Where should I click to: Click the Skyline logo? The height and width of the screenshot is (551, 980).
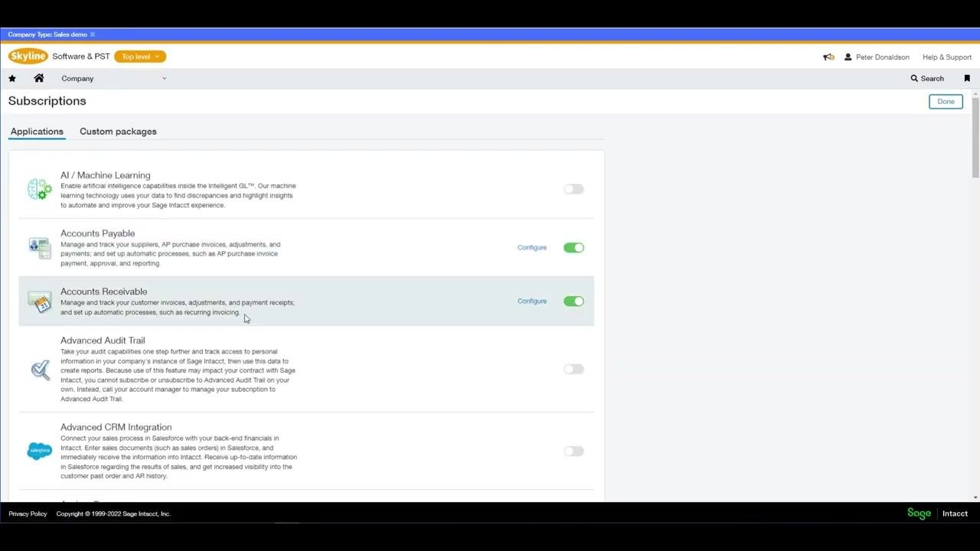pos(28,56)
